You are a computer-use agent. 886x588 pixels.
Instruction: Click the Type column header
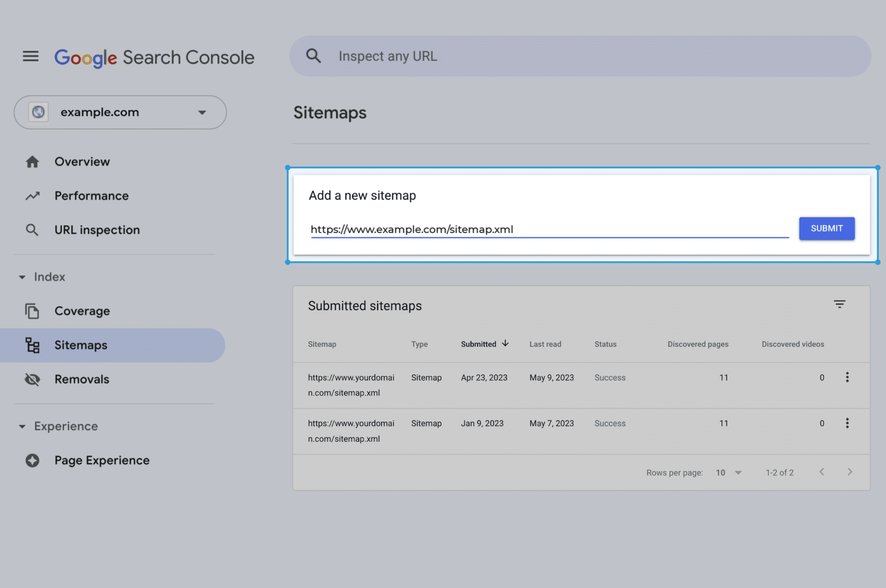[419, 344]
